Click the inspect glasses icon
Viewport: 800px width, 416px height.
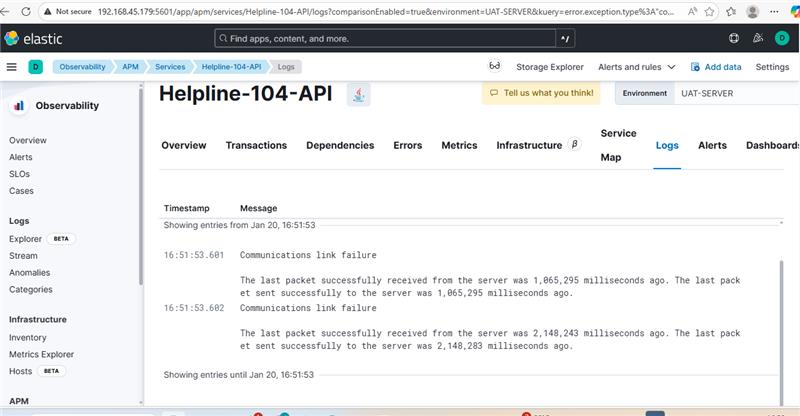point(494,67)
